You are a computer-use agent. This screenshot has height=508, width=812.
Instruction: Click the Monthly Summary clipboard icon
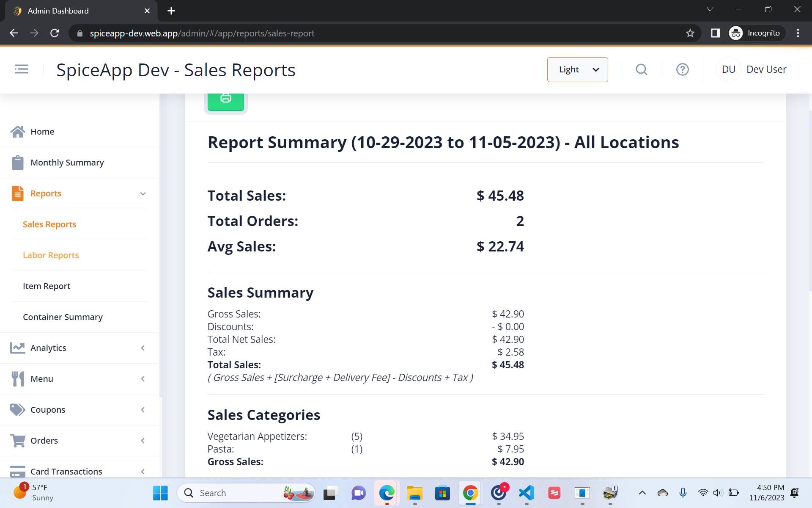18,163
